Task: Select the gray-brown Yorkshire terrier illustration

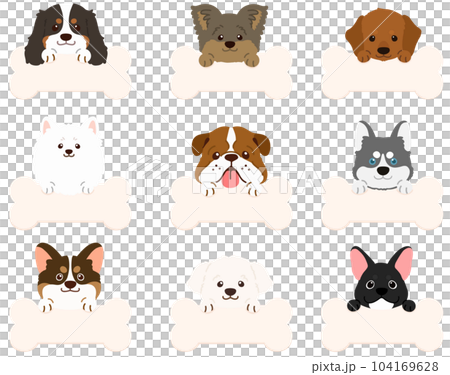Action: pos(229,35)
